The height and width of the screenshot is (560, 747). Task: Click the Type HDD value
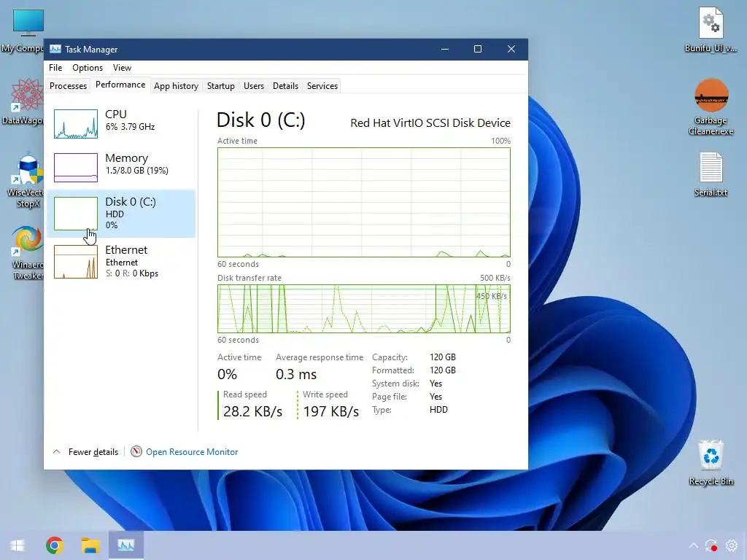point(438,410)
